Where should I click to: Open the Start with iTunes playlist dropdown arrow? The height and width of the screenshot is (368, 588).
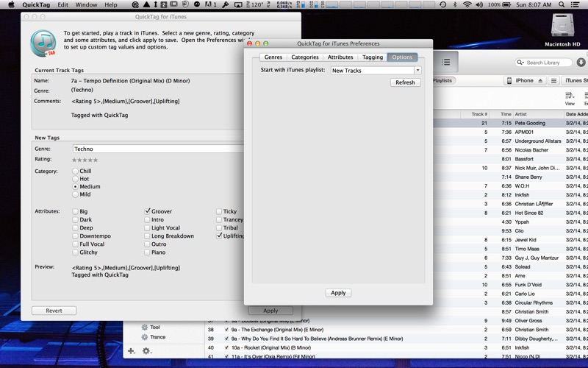(417, 70)
